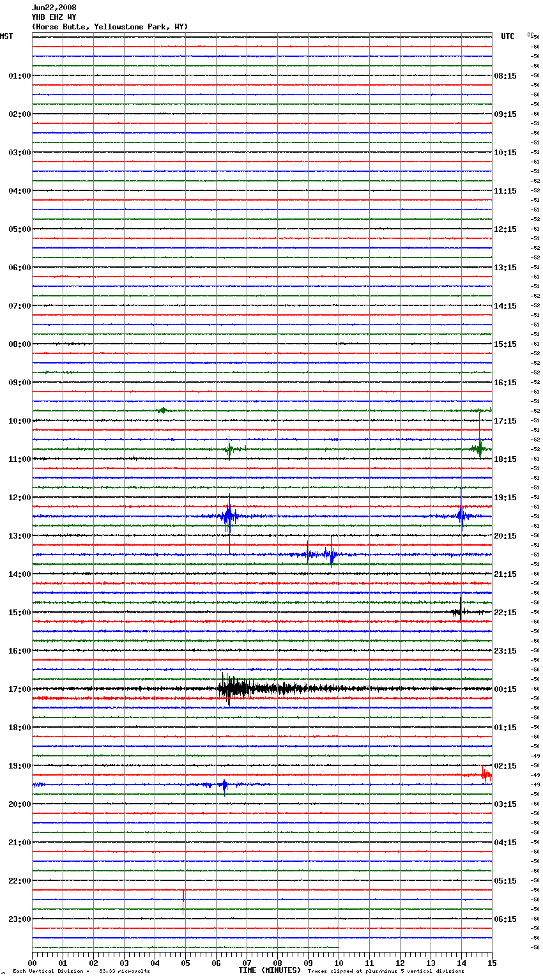Screen dimensions: 543x980
Task: Click the 16:15 UTC time label
Action: [x=505, y=383]
